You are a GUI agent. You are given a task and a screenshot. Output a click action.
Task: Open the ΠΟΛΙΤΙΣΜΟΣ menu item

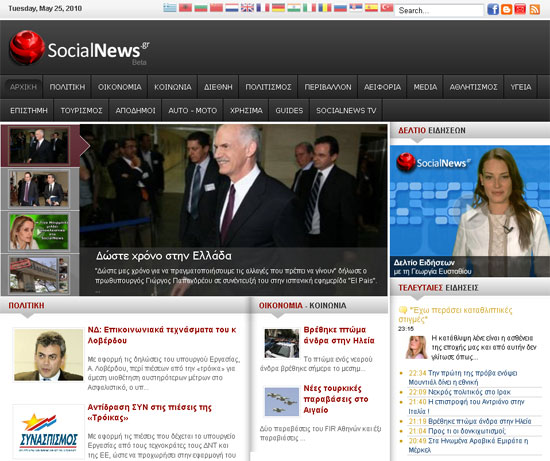click(268, 87)
